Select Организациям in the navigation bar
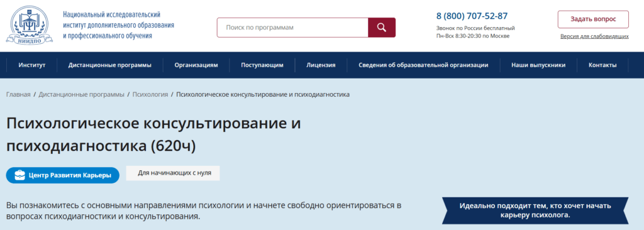Viewport: 644px width, 230px height. tap(196, 65)
